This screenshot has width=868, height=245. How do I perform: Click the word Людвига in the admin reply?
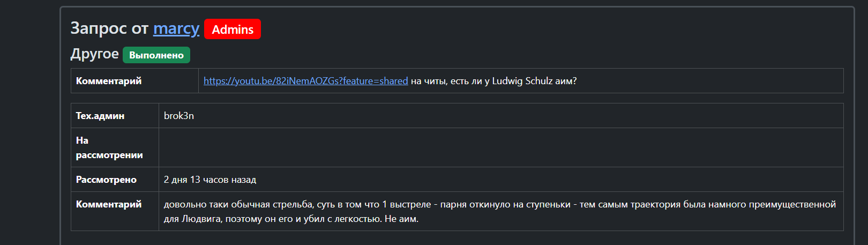[x=202, y=219]
